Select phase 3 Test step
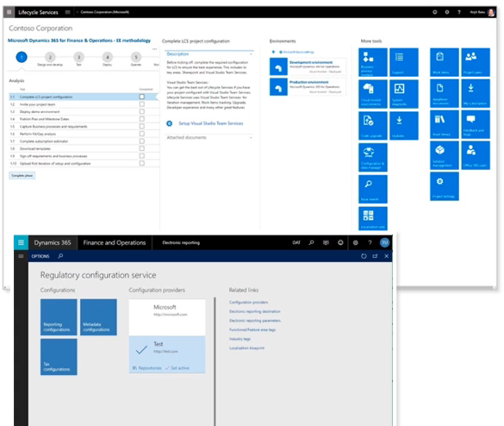The image size is (504, 426). 78,57
